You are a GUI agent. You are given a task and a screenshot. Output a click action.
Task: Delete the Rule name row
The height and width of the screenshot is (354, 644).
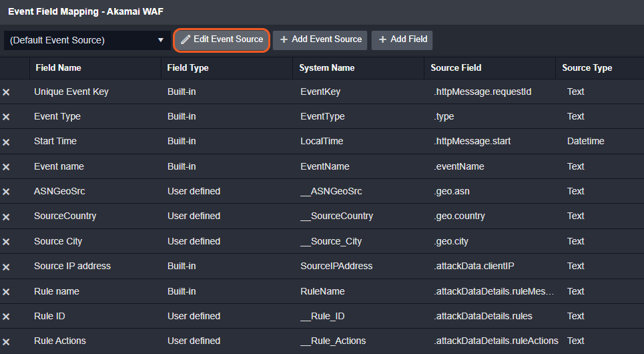[x=6, y=292]
